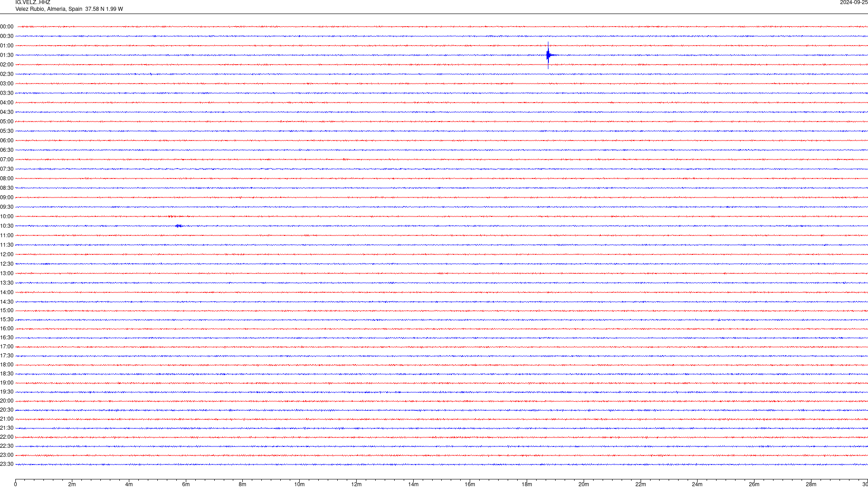This screenshot has width=868, height=488.
Task: Click the 22:30 row time label
Action: point(7,446)
